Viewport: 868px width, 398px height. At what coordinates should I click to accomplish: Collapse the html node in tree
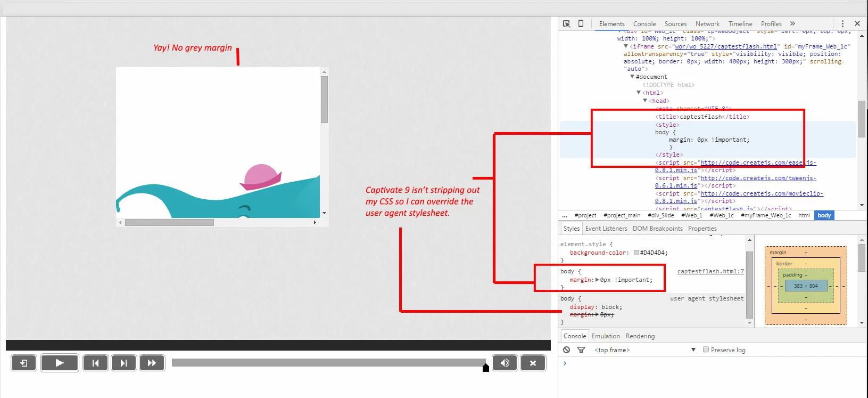(x=639, y=93)
